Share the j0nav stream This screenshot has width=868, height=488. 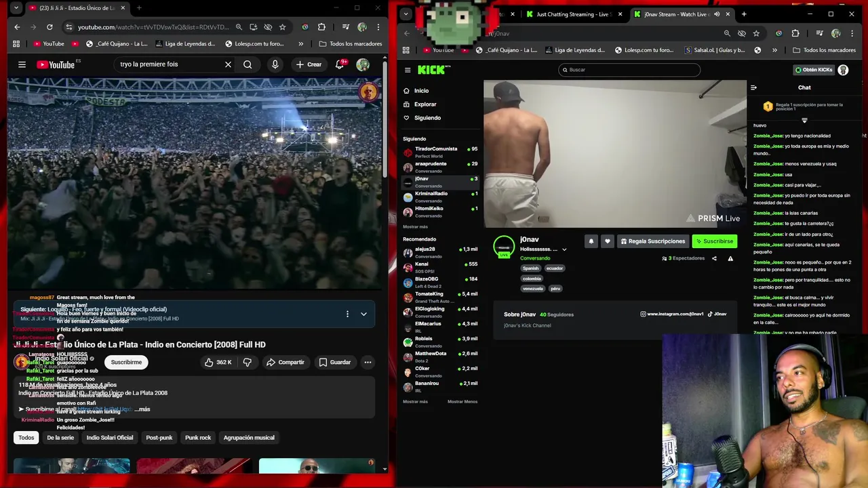click(x=714, y=258)
